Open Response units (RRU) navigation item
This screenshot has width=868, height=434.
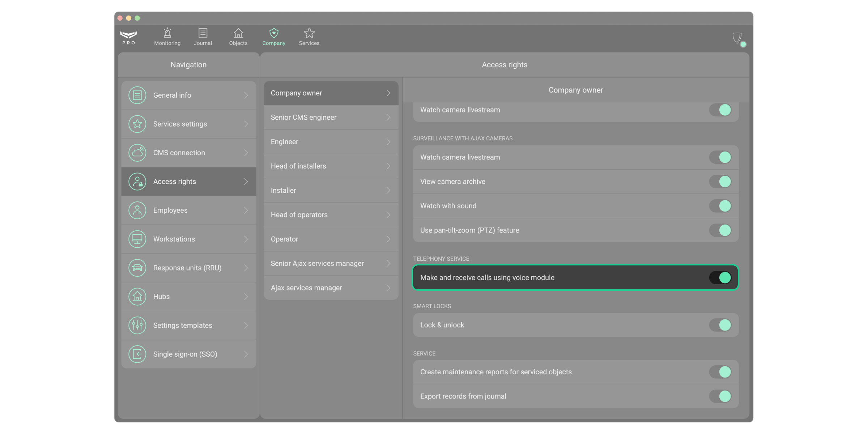(x=189, y=268)
